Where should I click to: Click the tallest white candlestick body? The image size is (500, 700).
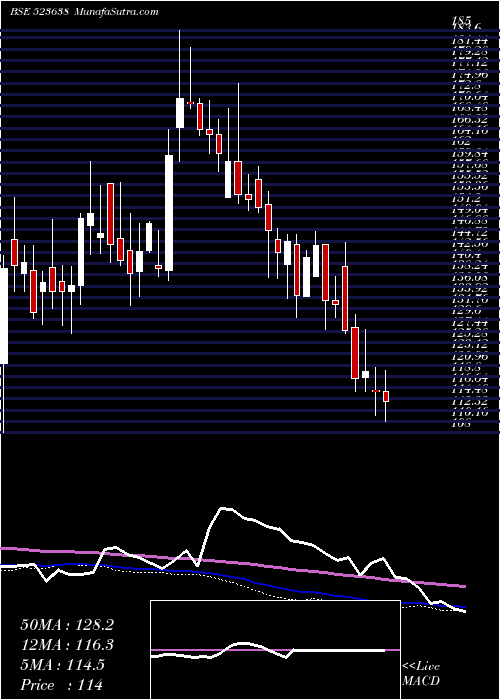click(x=169, y=213)
